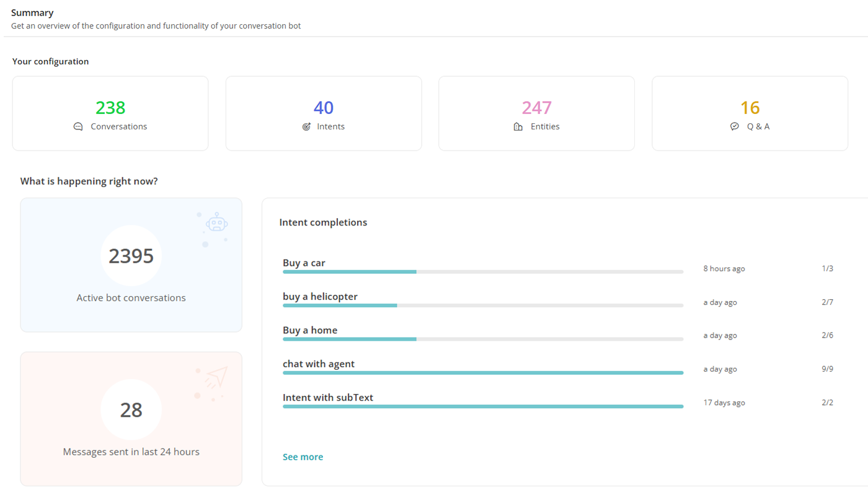Image resolution: width=868 pixels, height=503 pixels.
Task: Click the Entities building icon
Action: click(x=518, y=126)
